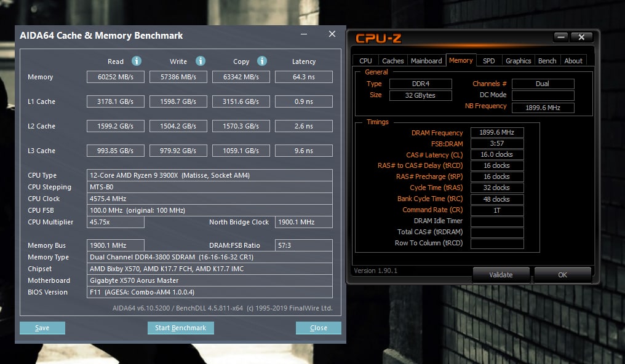Click the North Bridge Clock field

(x=304, y=222)
